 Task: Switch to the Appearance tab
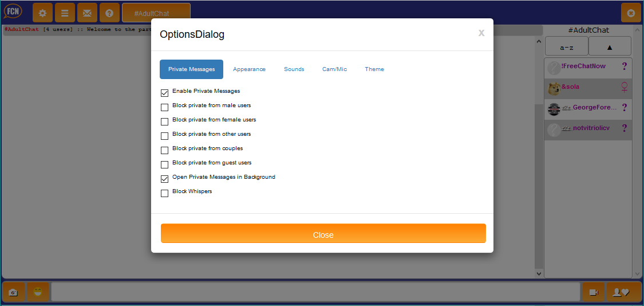(x=249, y=69)
